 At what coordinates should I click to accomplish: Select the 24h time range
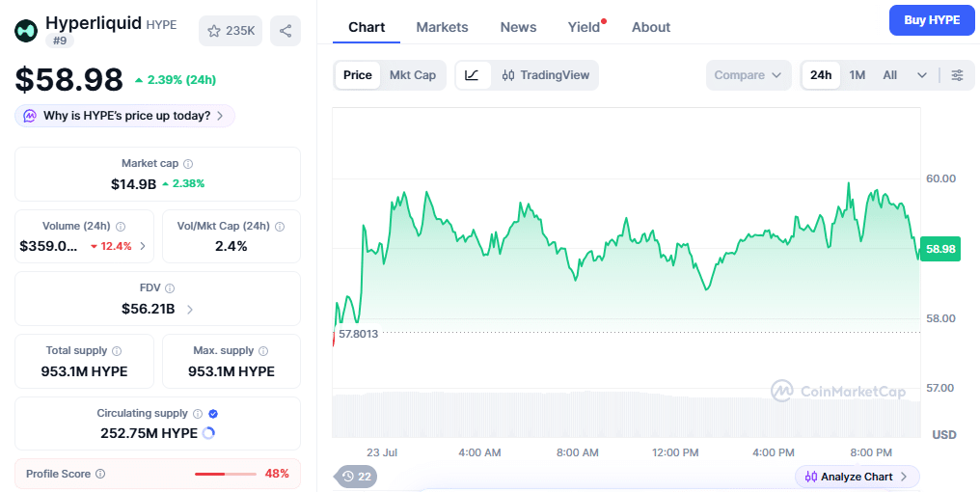[x=821, y=75]
